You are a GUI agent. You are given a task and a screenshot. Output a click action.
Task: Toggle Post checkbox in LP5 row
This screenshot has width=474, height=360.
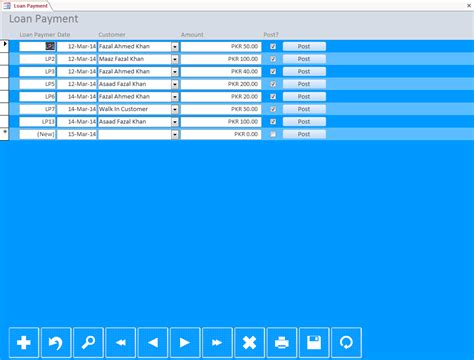click(273, 84)
